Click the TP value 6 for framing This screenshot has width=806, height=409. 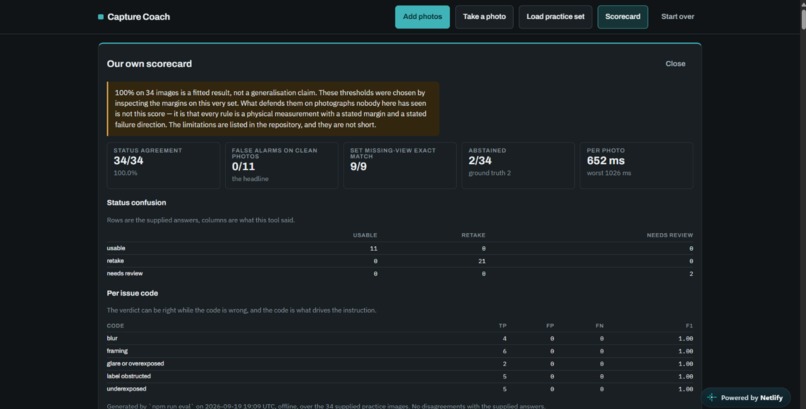(504, 351)
